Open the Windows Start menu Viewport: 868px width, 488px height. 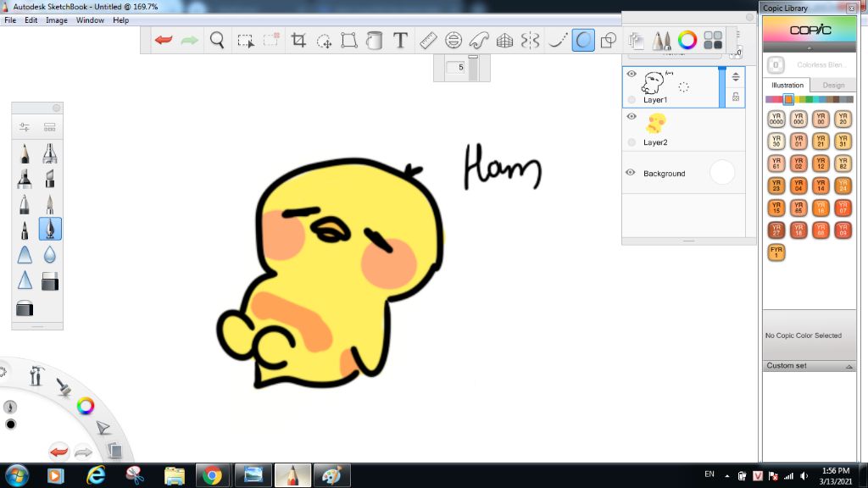coord(17,475)
